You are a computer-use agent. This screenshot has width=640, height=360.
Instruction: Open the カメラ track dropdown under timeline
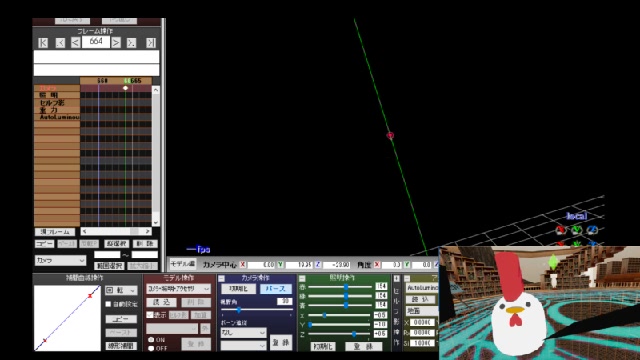click(x=60, y=260)
